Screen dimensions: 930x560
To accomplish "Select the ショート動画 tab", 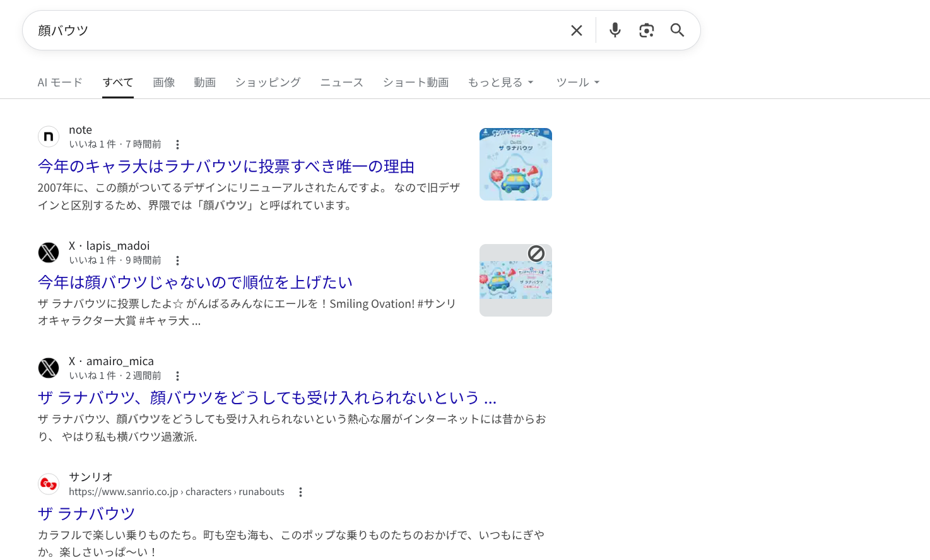I will [x=415, y=83].
